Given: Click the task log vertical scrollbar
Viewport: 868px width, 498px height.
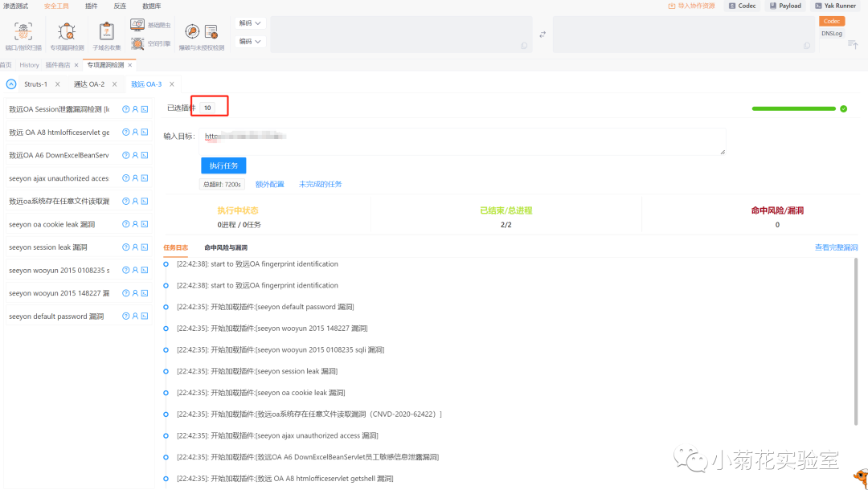Looking at the screenshot, I should point(856,341).
